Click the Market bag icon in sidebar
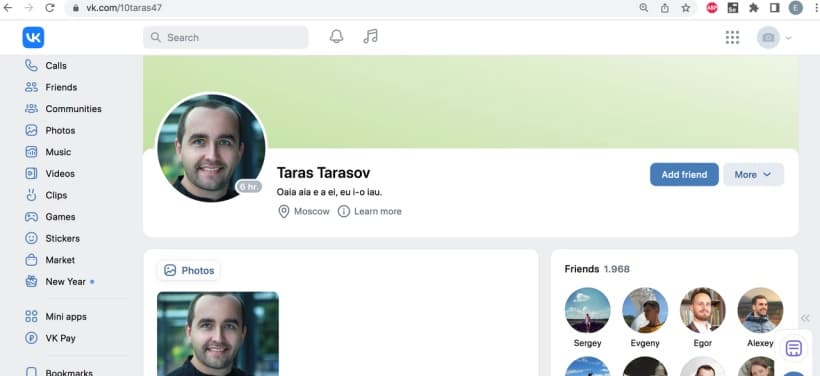820x376 pixels. pos(31,260)
